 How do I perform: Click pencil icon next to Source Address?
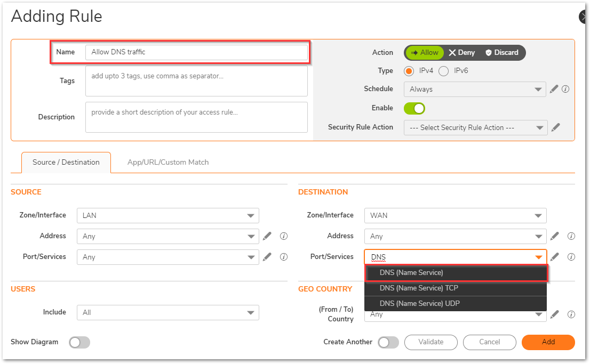[267, 236]
